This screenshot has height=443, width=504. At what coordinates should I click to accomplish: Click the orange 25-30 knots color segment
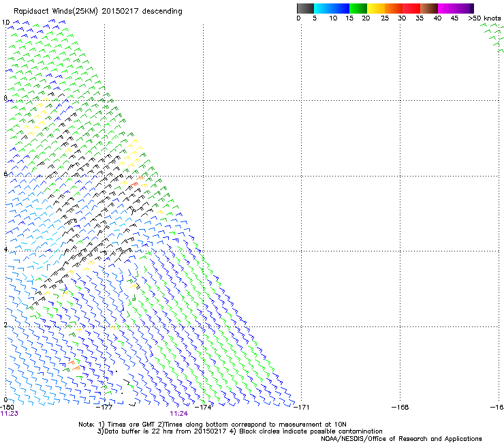(x=394, y=8)
